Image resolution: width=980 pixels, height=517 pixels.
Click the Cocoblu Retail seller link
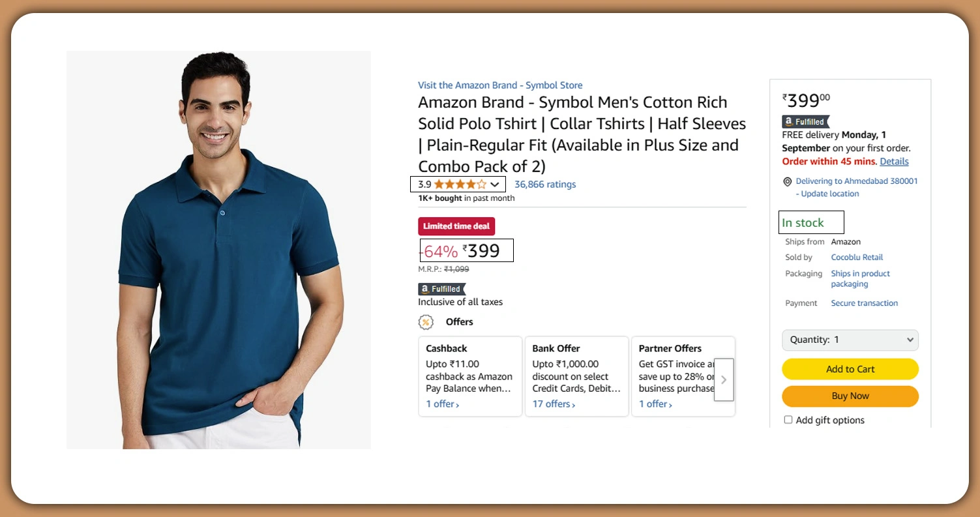tap(857, 258)
